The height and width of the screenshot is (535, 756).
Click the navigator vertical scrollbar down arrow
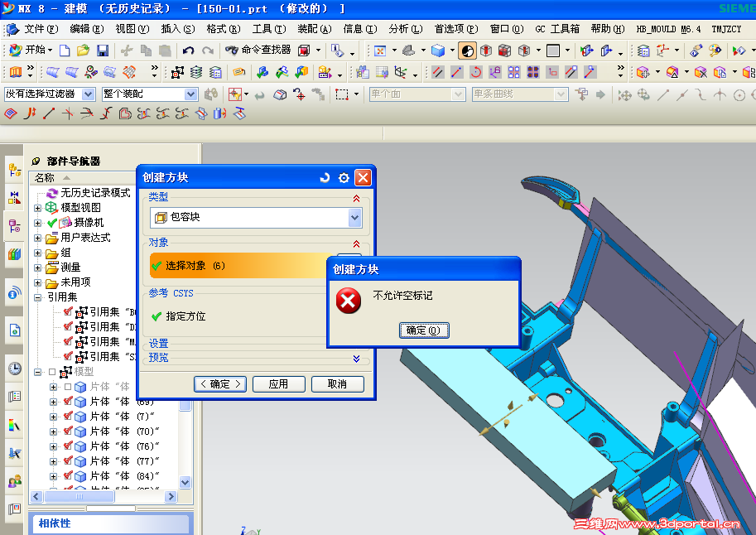(x=185, y=482)
